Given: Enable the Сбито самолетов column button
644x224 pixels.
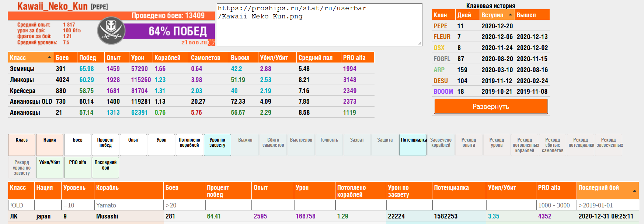Looking at the screenshot, I should click(273, 145).
